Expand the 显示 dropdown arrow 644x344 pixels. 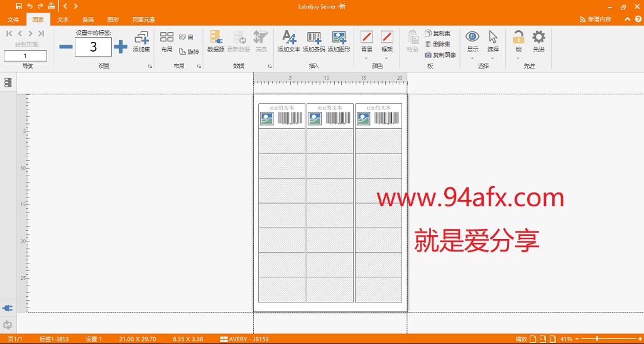click(x=472, y=58)
